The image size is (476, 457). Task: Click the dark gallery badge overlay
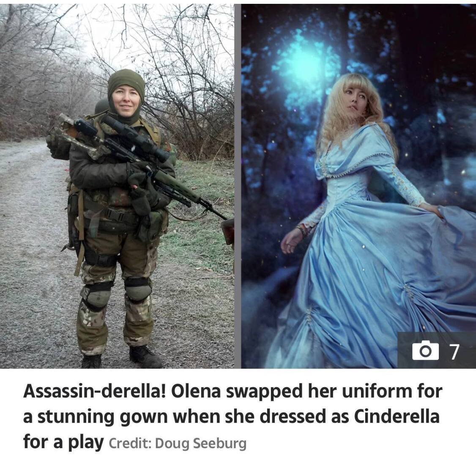coord(437,350)
